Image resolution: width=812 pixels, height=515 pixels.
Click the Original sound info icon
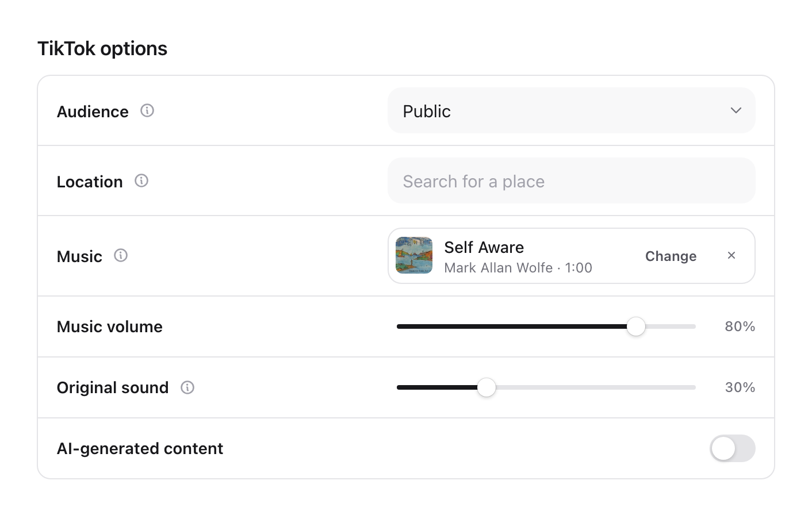point(187,387)
